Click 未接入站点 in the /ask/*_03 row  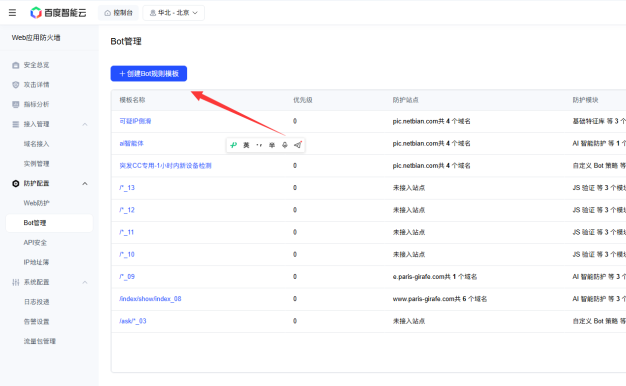(409, 321)
